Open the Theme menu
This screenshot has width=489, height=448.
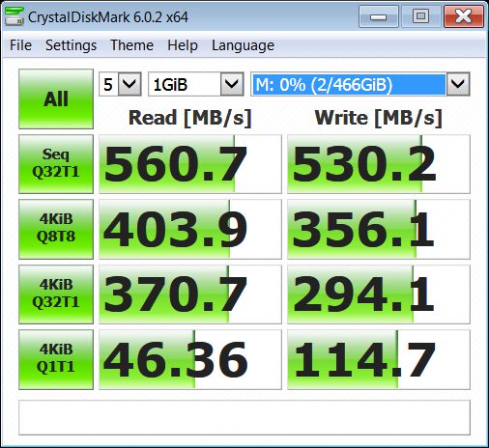(131, 45)
